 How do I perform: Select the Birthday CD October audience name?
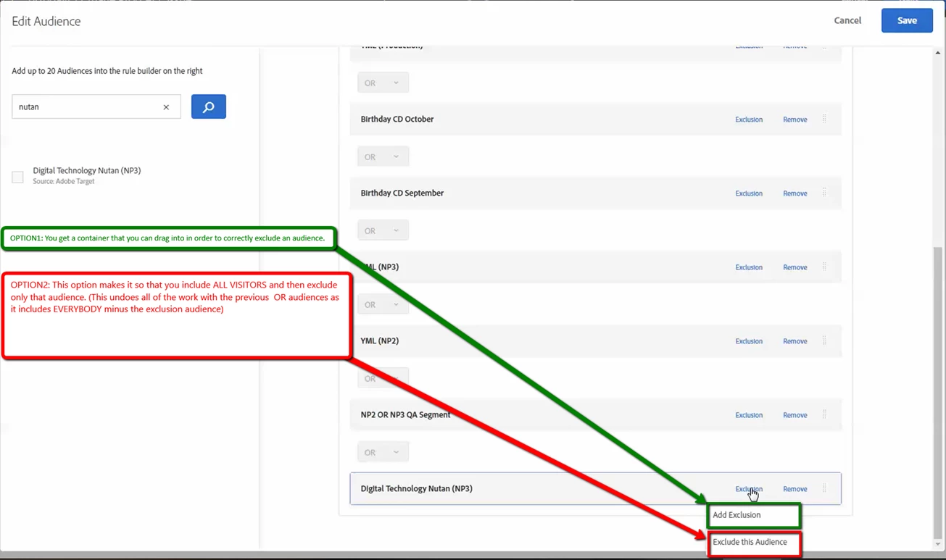[x=397, y=119]
